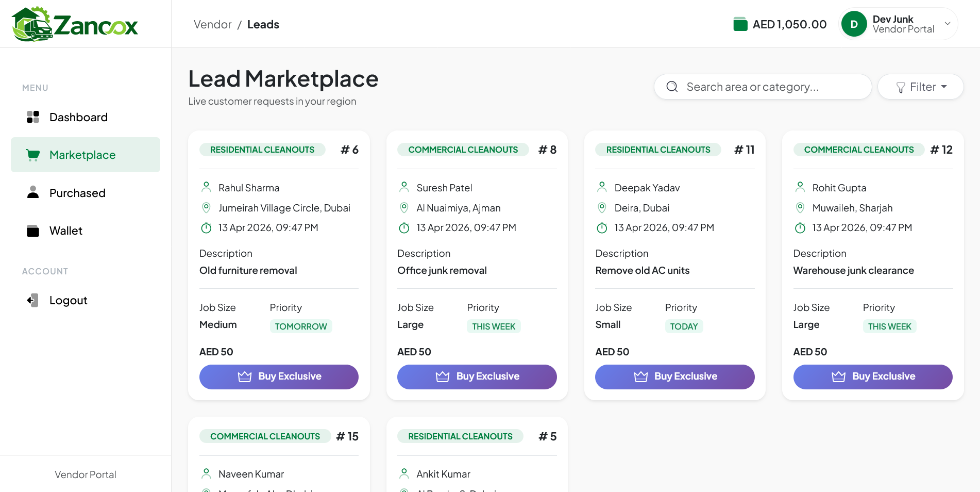Log out using the Logout item
This screenshot has width=980, height=492.
(x=86, y=300)
